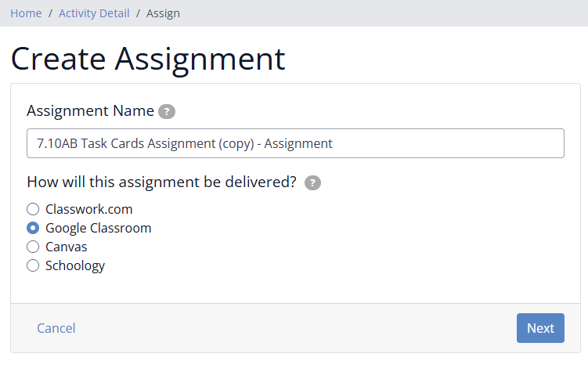The image size is (588, 368).
Task: Click the Create Assignment heading
Action: 148,59
